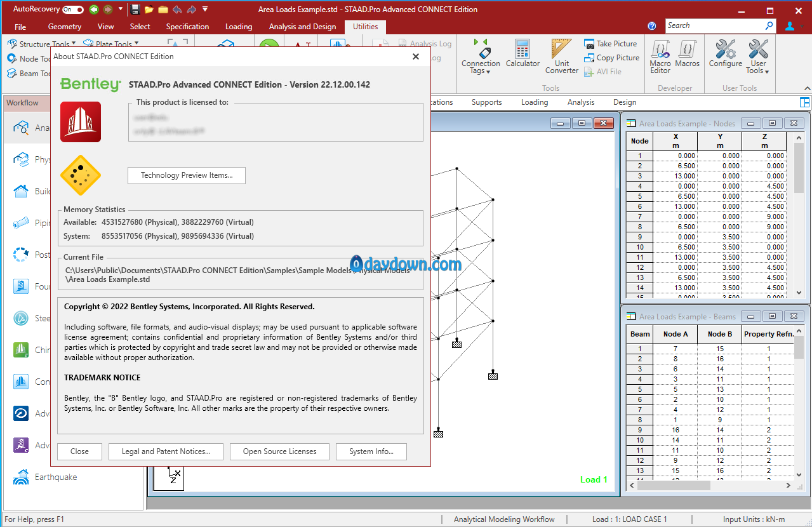Click the Node A header in Beams table
The image size is (812, 527).
[676, 334]
